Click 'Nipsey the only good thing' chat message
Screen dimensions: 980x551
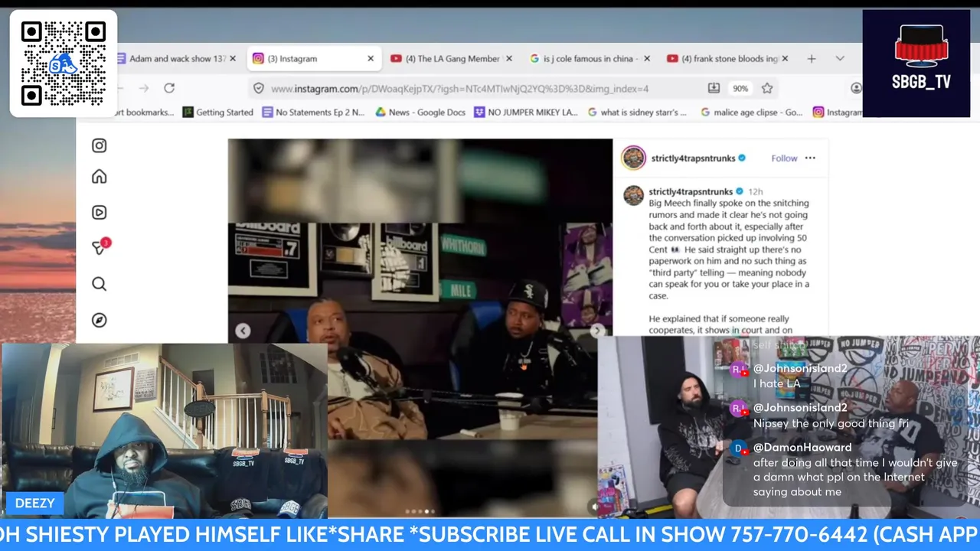pos(831,423)
